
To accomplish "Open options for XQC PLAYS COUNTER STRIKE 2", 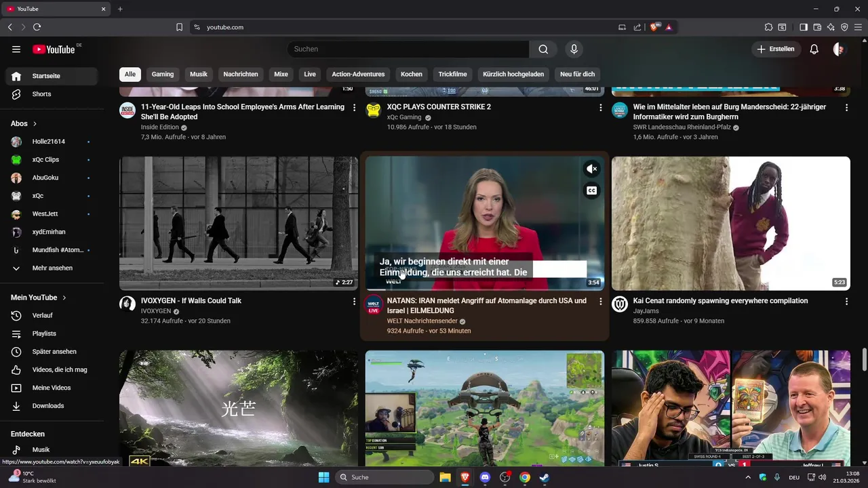I will [600, 107].
